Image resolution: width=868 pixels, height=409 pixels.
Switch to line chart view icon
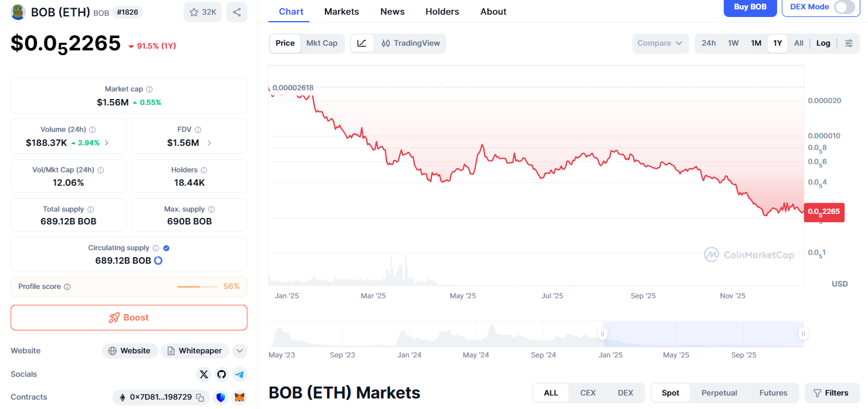click(x=362, y=43)
